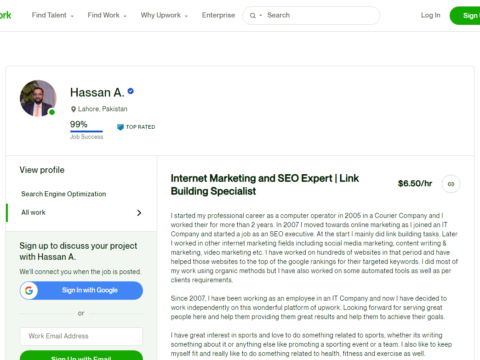Viewport: 480px width, 360px height.
Task: Click Sign In with Google button
Action: (x=81, y=290)
